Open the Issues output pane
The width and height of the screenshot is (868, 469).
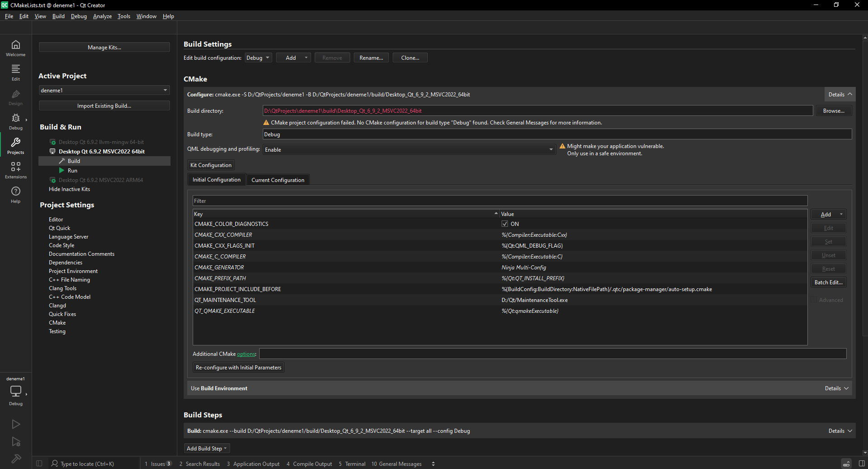(158, 464)
